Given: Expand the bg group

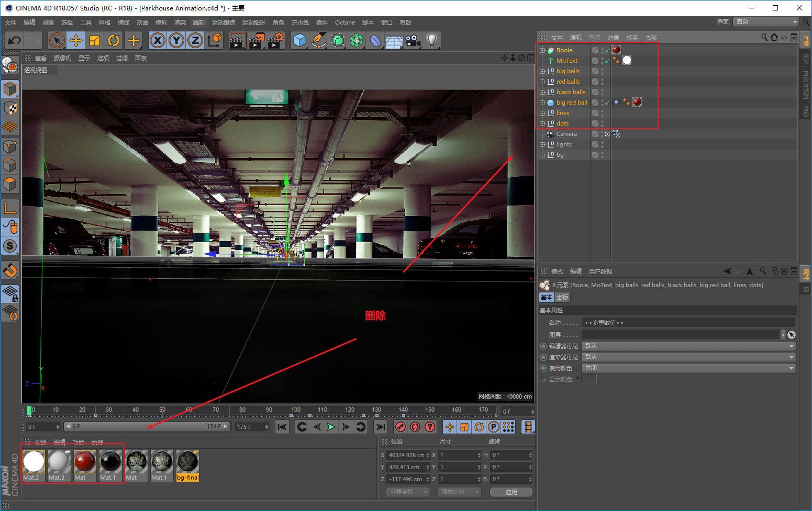Looking at the screenshot, I should [542, 155].
